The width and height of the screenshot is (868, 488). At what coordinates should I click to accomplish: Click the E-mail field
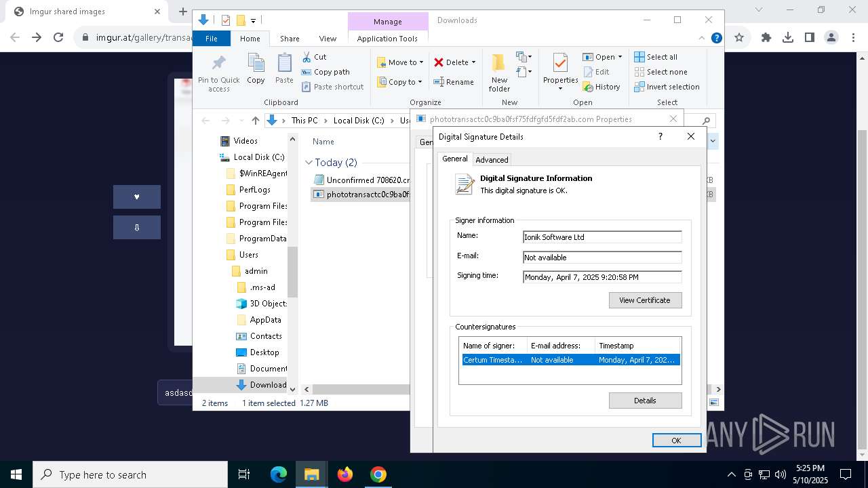tap(602, 258)
